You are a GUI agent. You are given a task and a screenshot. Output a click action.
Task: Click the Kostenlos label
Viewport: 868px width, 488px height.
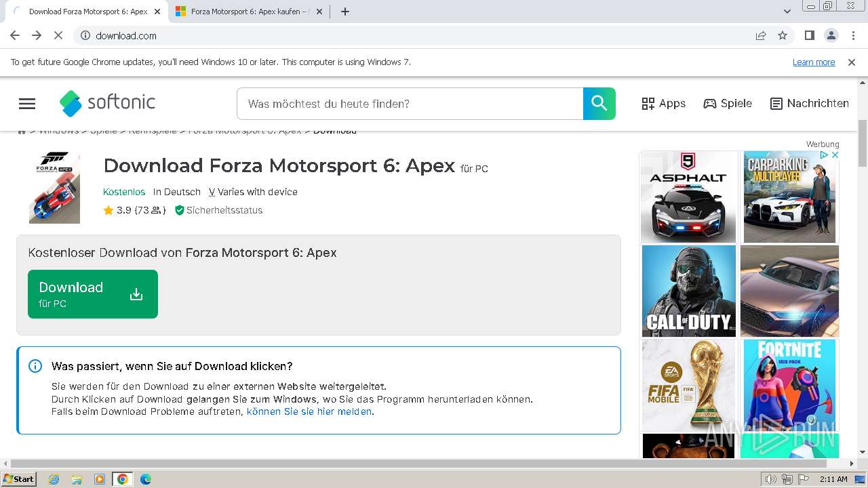(124, 192)
